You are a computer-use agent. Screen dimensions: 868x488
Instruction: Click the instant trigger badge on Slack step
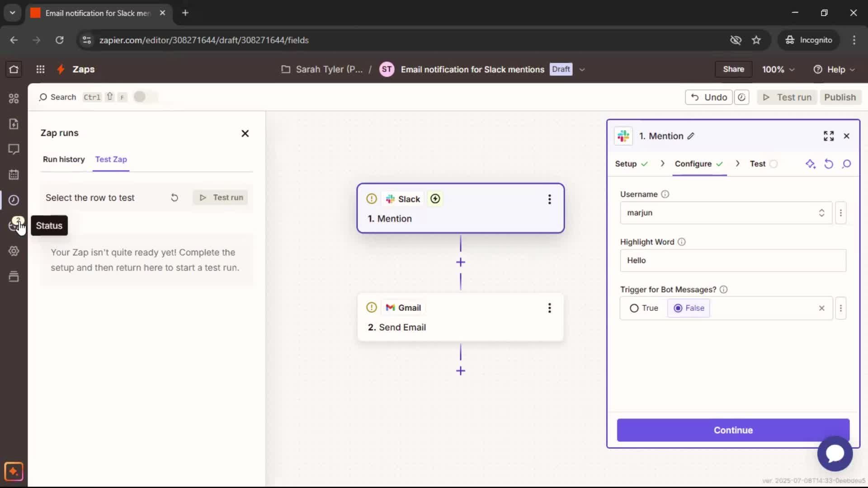(435, 199)
